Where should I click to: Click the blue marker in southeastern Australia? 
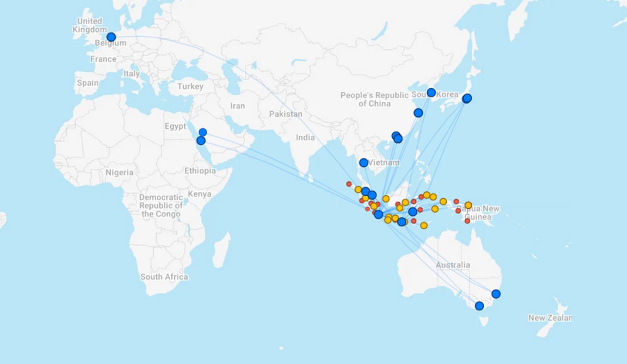479,306
